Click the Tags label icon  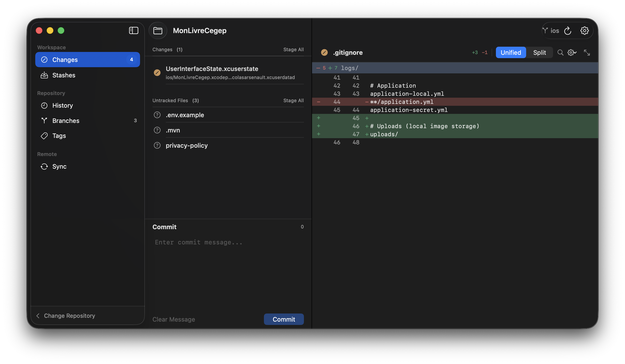point(44,136)
